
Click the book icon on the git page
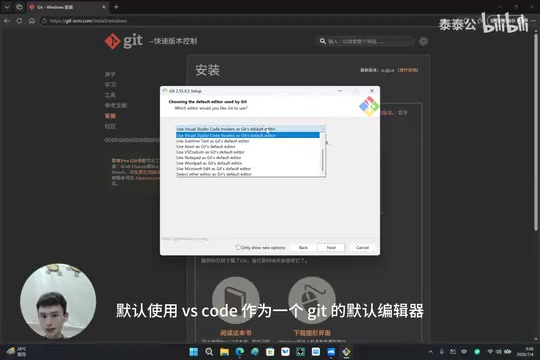(x=236, y=300)
